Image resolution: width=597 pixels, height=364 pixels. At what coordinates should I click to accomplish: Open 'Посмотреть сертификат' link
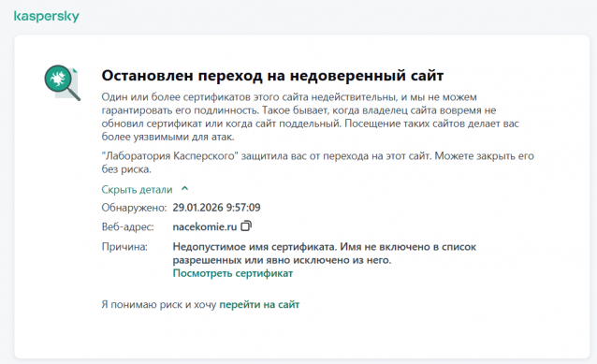233,273
